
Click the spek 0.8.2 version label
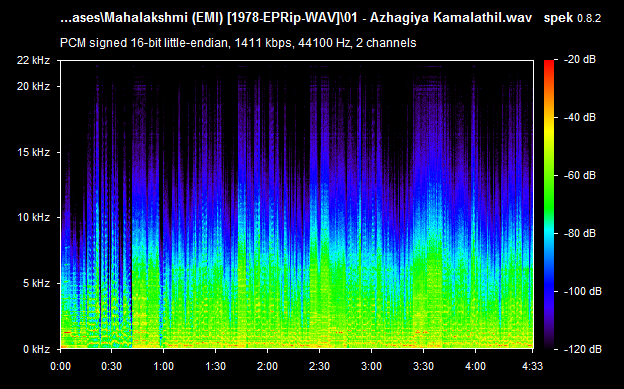(x=572, y=18)
